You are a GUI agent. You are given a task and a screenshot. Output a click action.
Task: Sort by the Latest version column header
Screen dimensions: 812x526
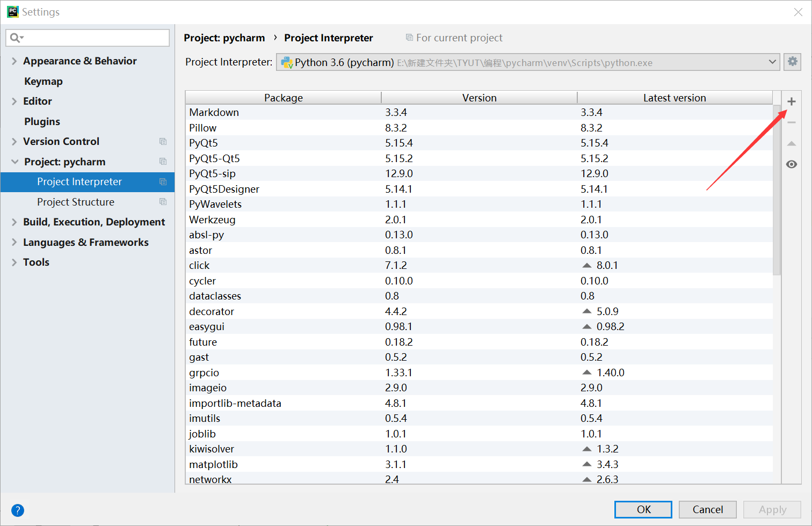point(675,98)
